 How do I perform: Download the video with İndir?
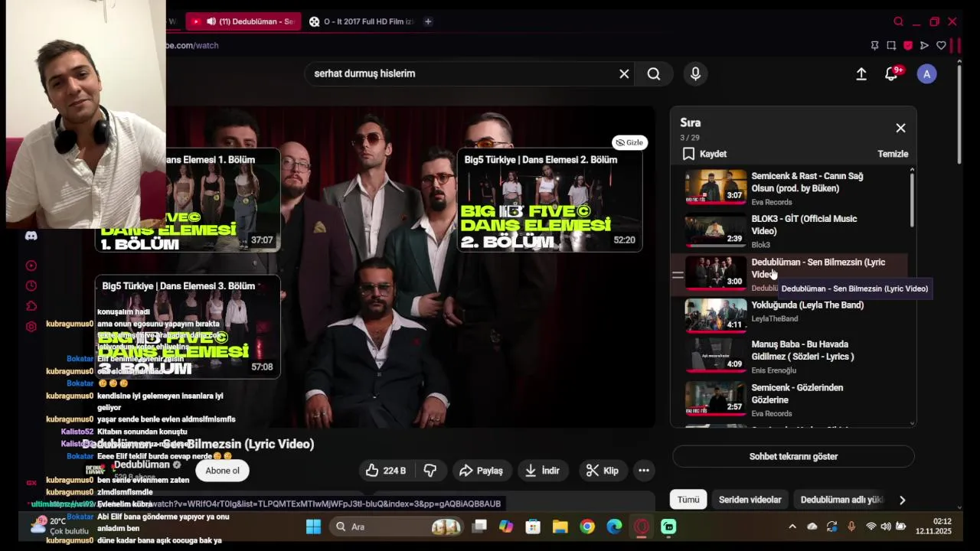click(542, 471)
